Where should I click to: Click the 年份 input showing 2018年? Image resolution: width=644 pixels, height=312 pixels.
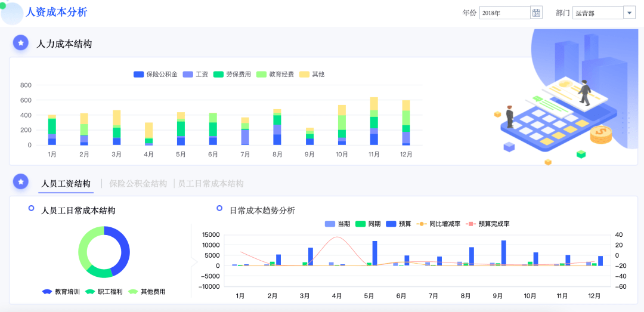(505, 13)
